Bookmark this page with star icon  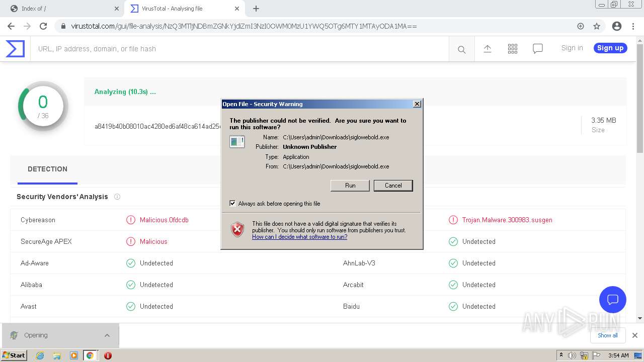pyautogui.click(x=597, y=26)
